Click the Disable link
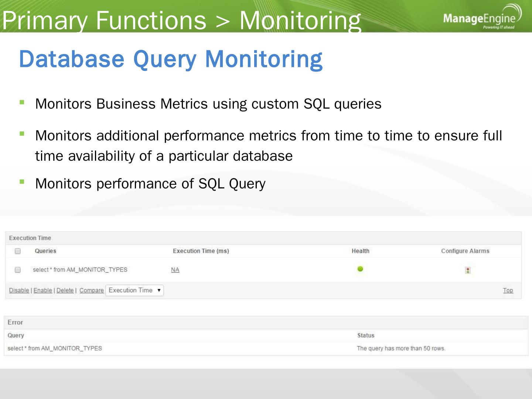The image size is (532, 399). click(19, 290)
